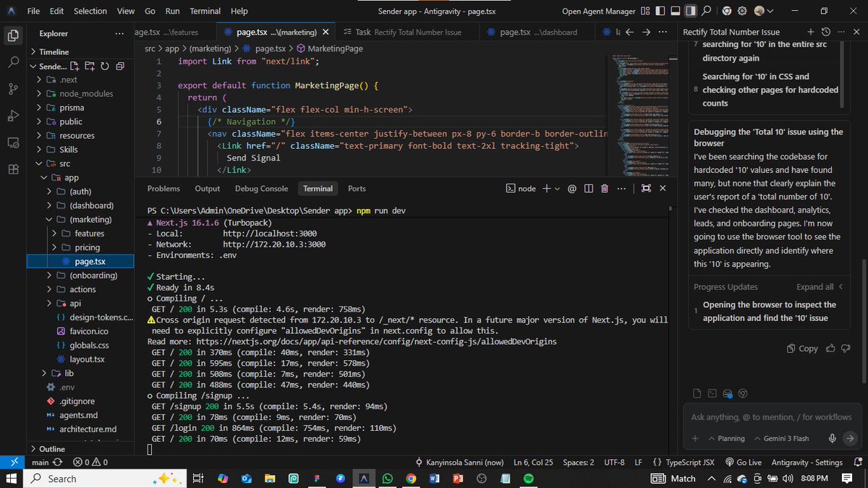Click New File icon in Explorer header

76,66
